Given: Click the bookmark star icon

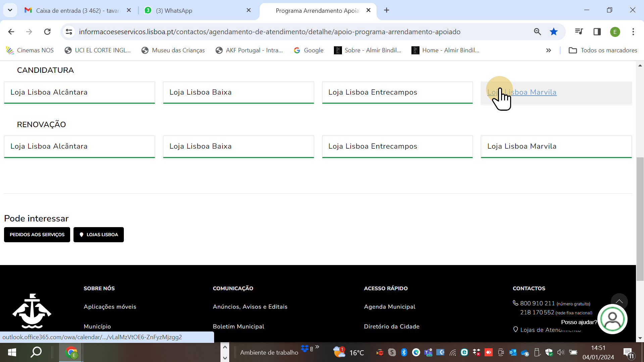Looking at the screenshot, I should [554, 32].
